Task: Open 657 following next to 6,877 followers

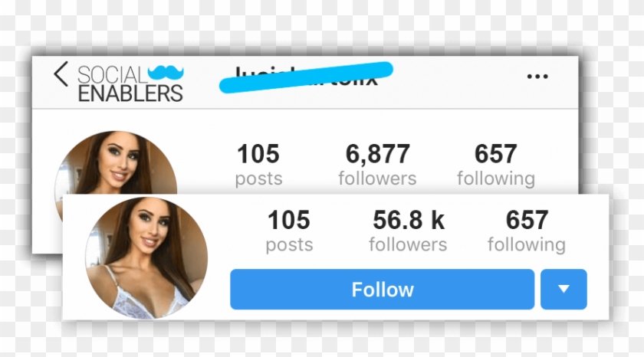Action: [x=496, y=164]
